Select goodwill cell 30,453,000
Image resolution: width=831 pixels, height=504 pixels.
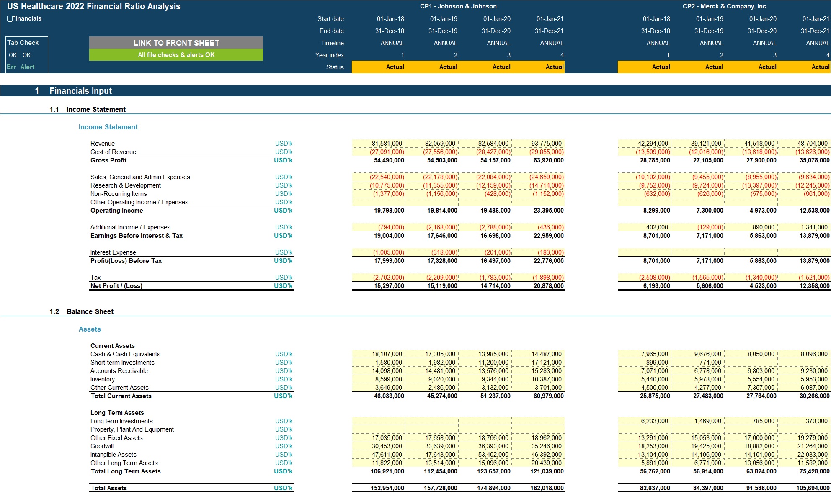pyautogui.click(x=379, y=446)
